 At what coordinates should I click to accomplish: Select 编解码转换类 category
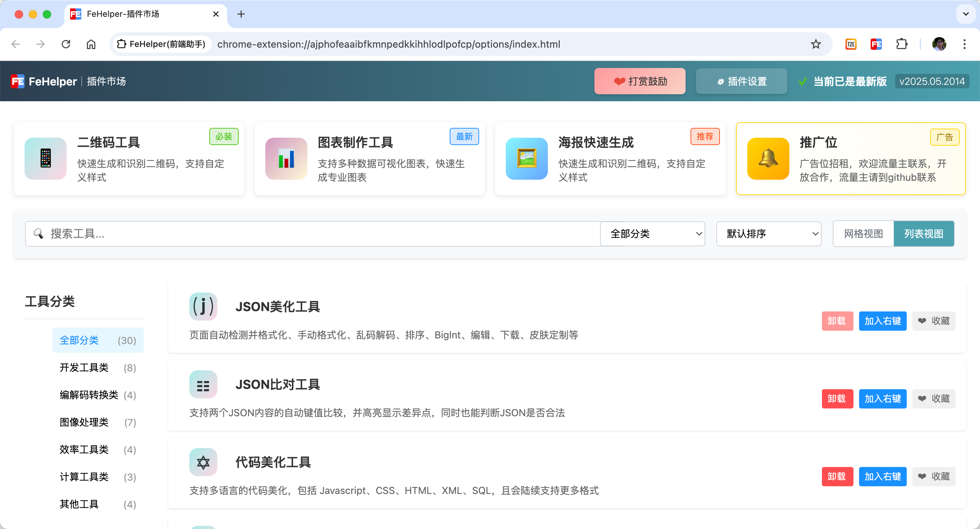click(x=98, y=395)
